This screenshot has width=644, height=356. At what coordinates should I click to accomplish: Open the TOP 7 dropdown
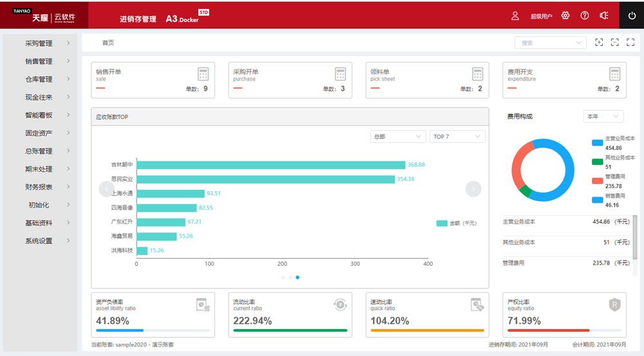point(457,136)
